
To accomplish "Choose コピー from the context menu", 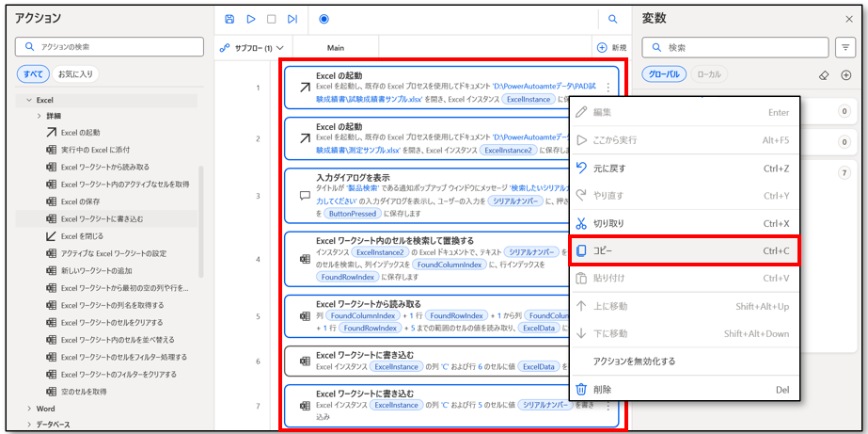I will (x=684, y=251).
